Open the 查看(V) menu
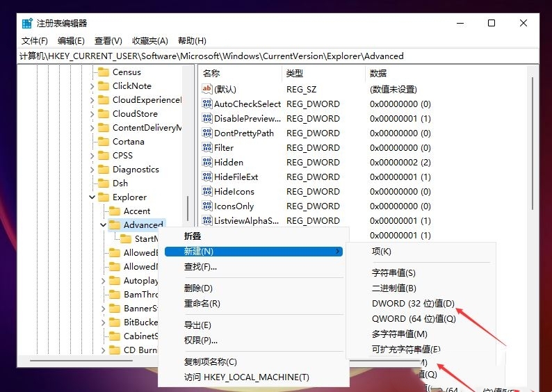Viewport: 552px width, 392px height. point(108,41)
